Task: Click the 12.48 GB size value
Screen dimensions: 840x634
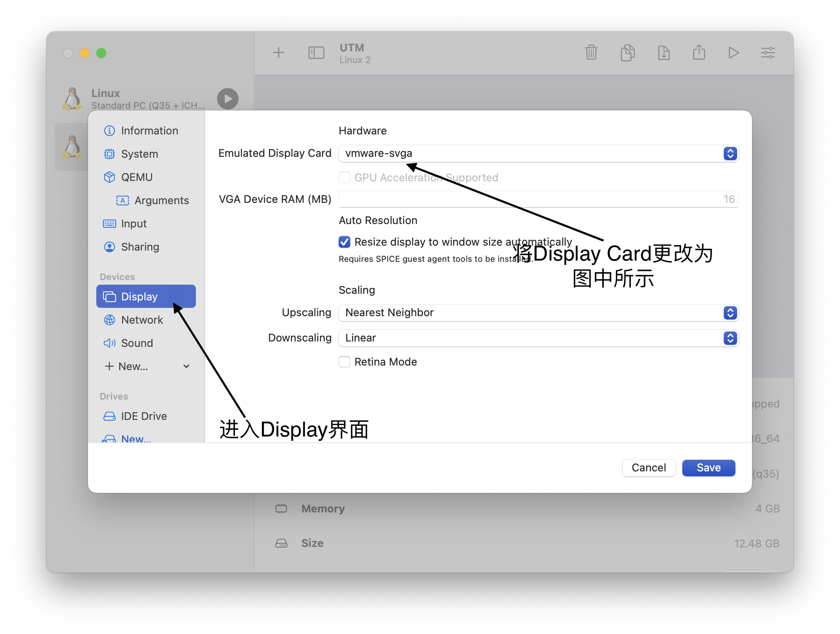Action: click(757, 544)
